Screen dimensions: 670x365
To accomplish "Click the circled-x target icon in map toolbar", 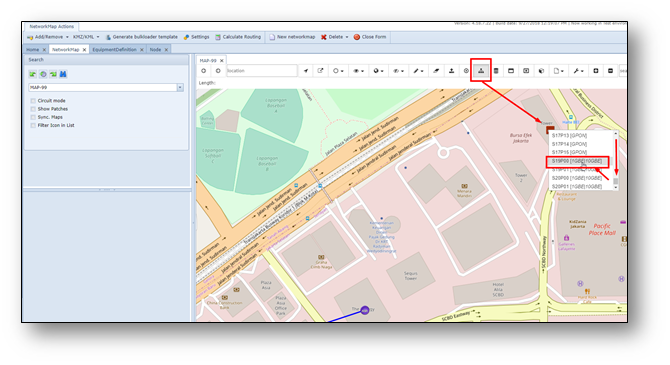I will pos(466,71).
